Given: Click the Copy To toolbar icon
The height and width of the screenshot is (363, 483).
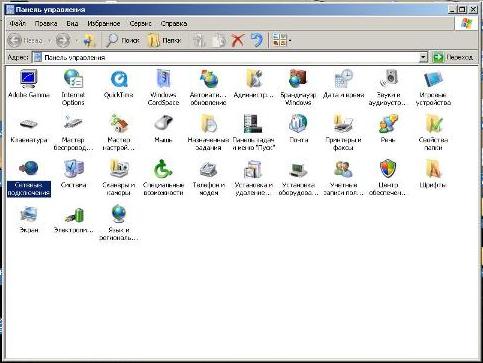Looking at the screenshot, I should click(x=219, y=41).
